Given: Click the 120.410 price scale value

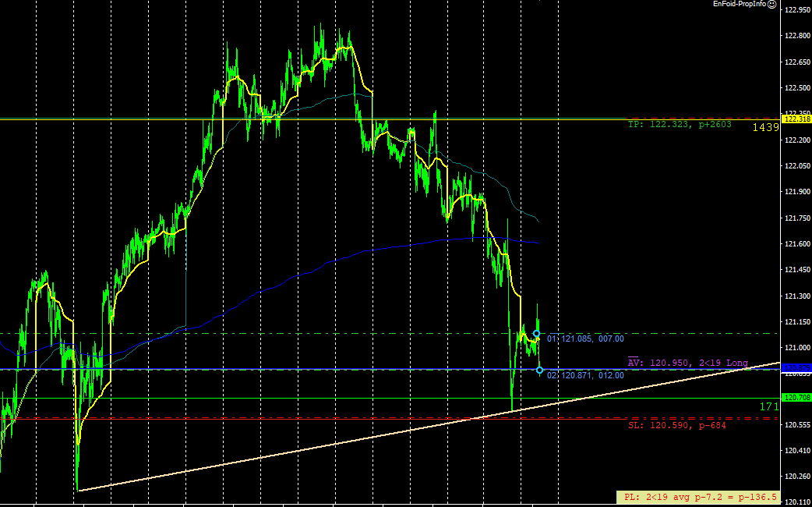Looking at the screenshot, I should click(x=798, y=450).
